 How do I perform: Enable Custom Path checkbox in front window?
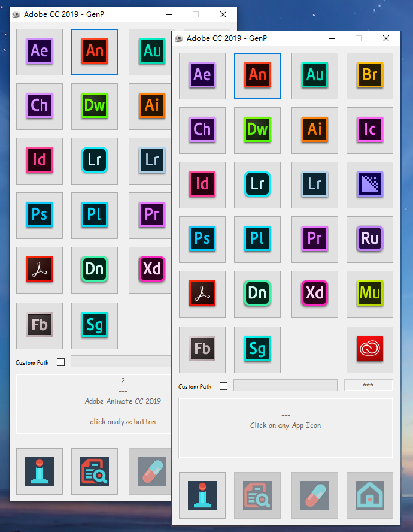[x=224, y=386]
